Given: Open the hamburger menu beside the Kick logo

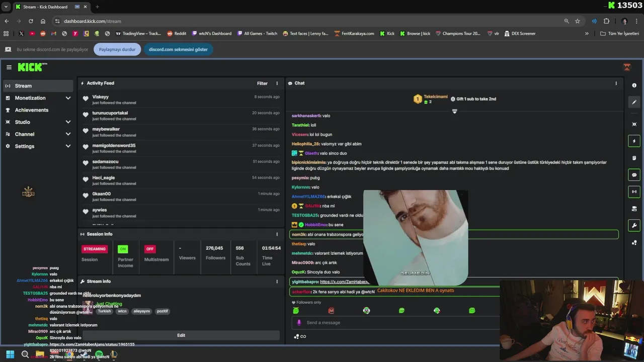Looking at the screenshot, I should (9, 67).
